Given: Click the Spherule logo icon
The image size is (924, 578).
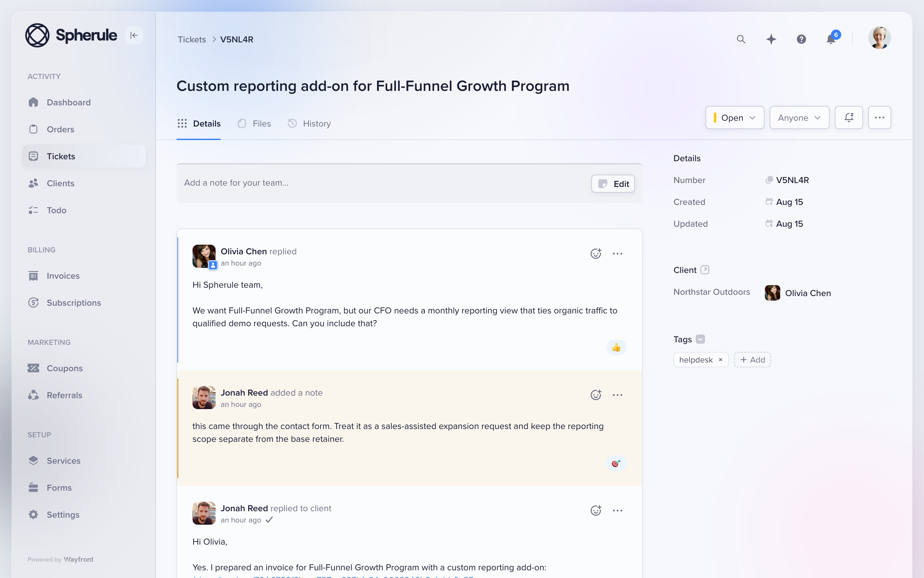Looking at the screenshot, I should tap(37, 35).
